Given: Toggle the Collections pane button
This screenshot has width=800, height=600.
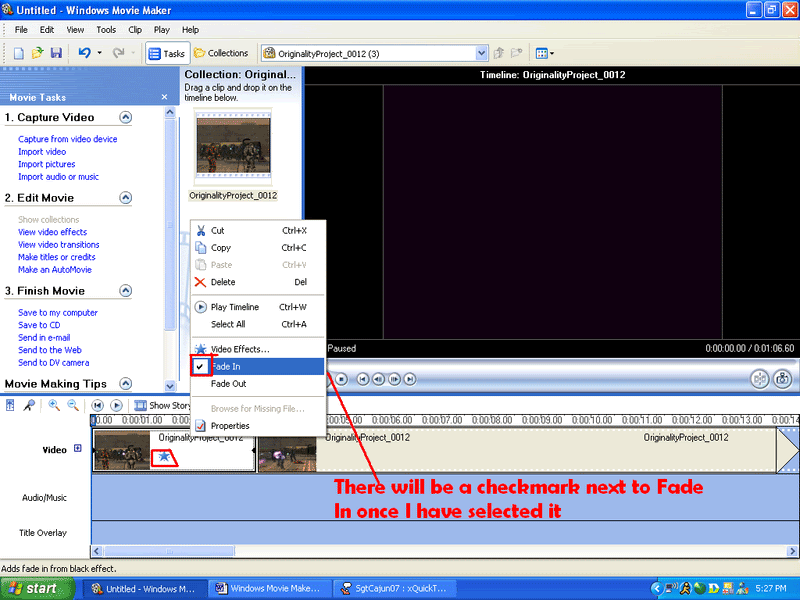Looking at the screenshot, I should pyautogui.click(x=221, y=53).
